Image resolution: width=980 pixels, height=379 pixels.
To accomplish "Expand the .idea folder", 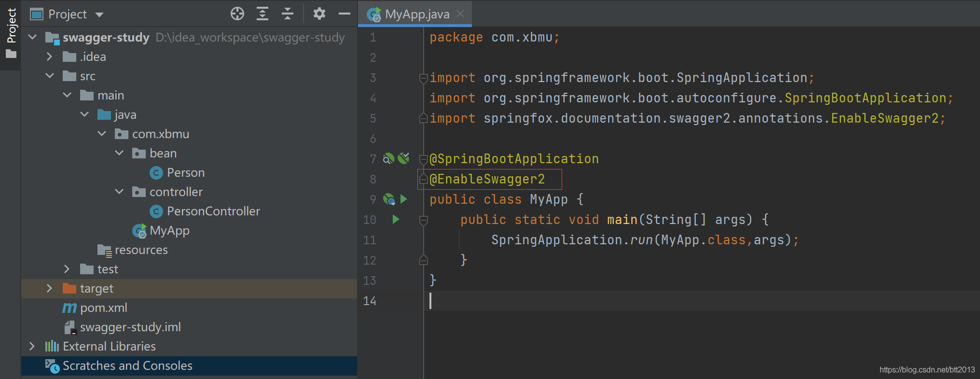I will point(49,56).
